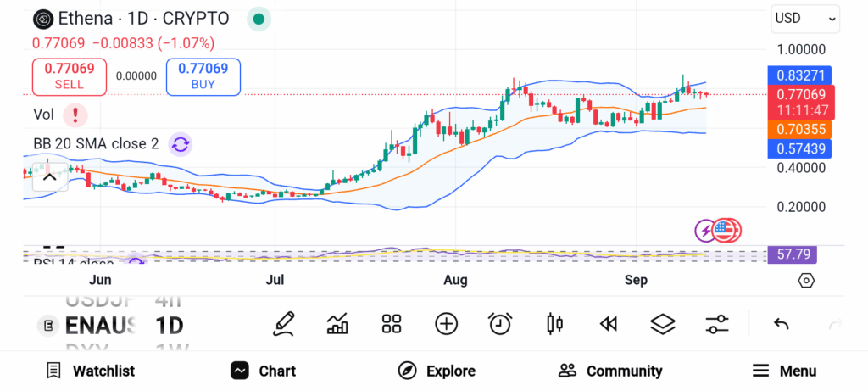868x391 pixels.
Task: Start bar replay with rewind icon
Action: pos(608,323)
